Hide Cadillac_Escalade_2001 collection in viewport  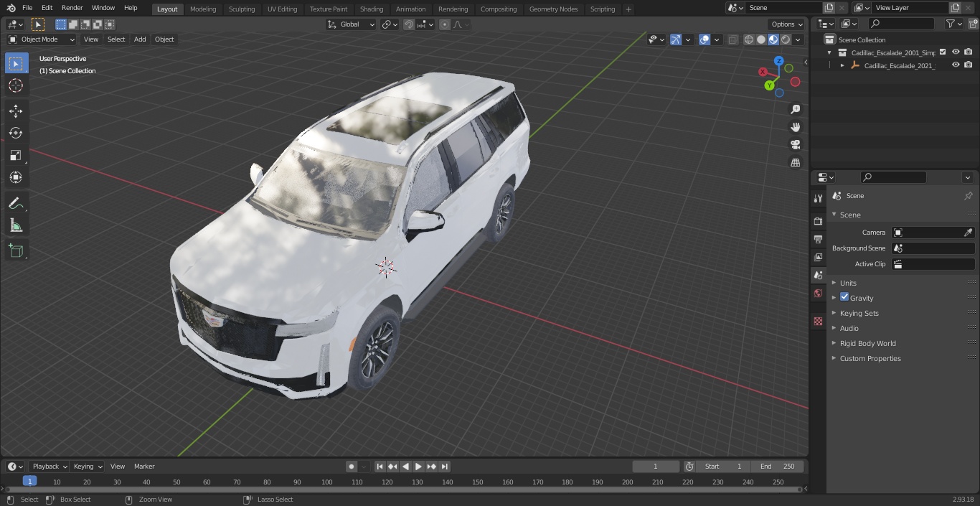point(956,52)
